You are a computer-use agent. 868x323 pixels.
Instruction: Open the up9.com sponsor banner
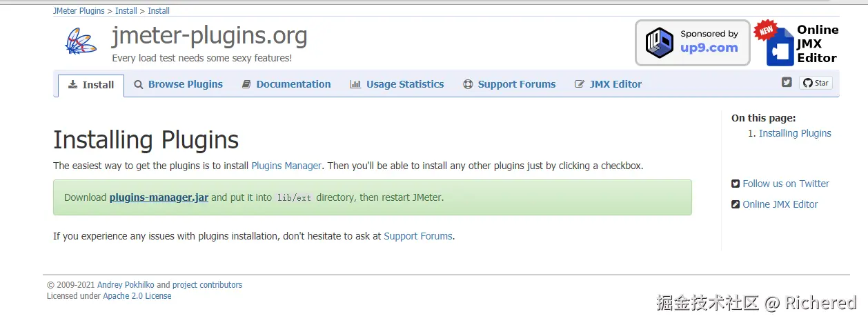pos(692,43)
